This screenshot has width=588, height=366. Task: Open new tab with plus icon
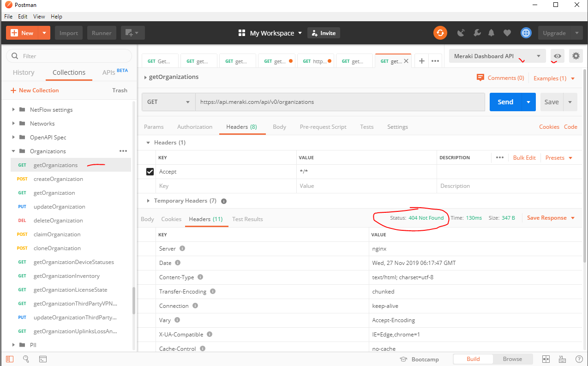[x=421, y=61]
